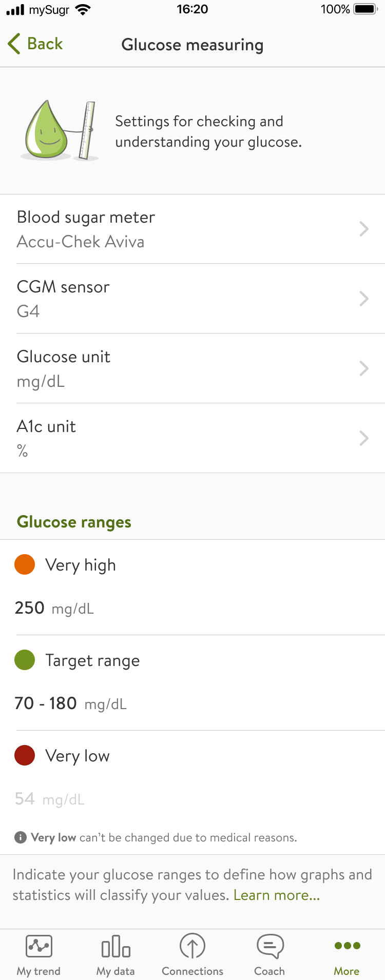Tap the More three-dots icon
Screen dimensions: 385x980
347,946
